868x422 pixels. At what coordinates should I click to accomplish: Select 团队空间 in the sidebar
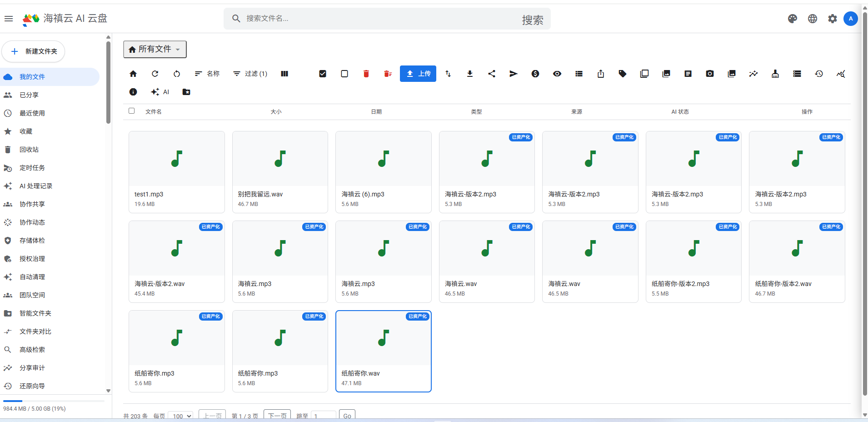(32, 295)
